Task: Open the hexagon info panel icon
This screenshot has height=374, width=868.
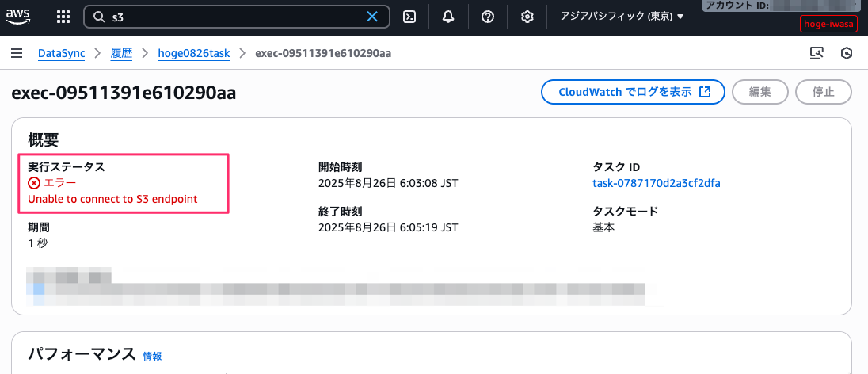Action: [846, 53]
